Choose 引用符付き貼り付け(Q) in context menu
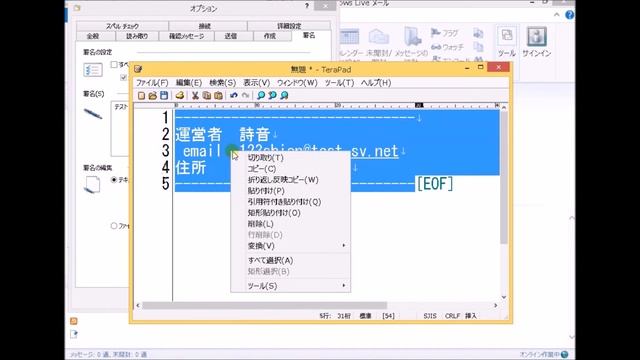The height and width of the screenshot is (360, 640). coord(291,202)
